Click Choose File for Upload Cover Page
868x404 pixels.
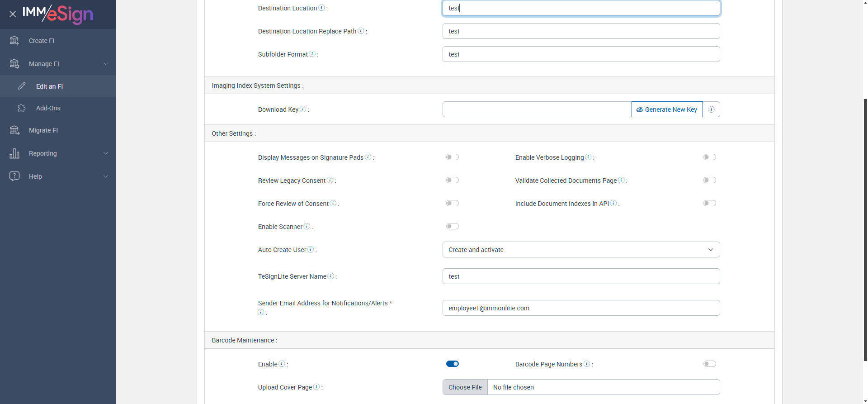tap(465, 387)
